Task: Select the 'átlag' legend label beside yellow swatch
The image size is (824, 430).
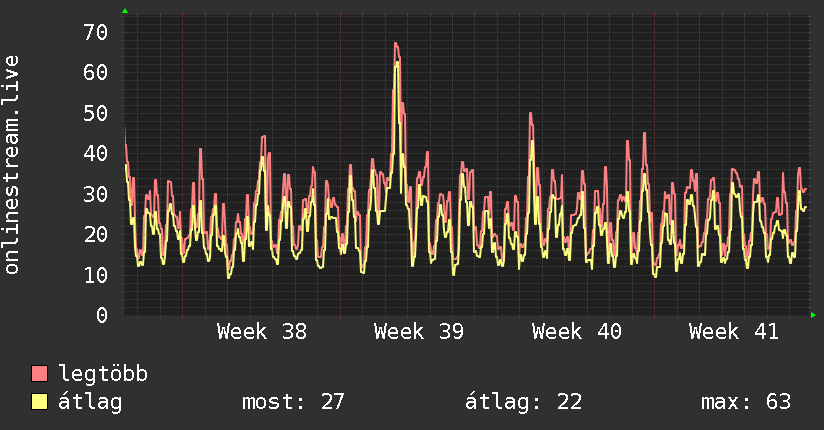Action: pos(90,402)
